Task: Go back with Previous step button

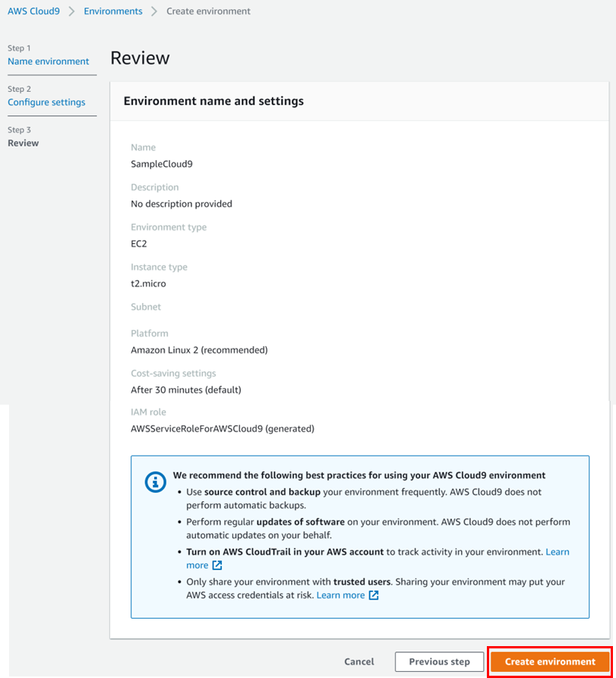Action: pyautogui.click(x=439, y=662)
